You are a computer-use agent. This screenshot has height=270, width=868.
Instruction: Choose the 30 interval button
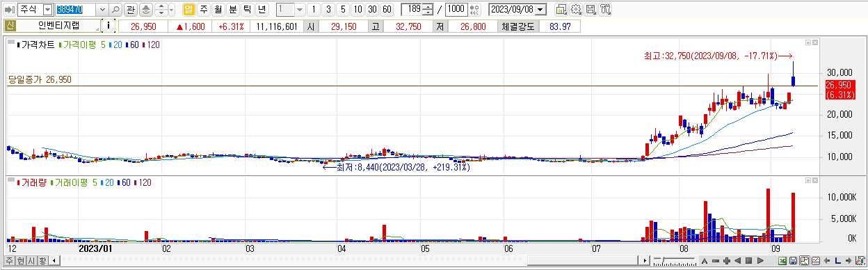click(x=372, y=10)
